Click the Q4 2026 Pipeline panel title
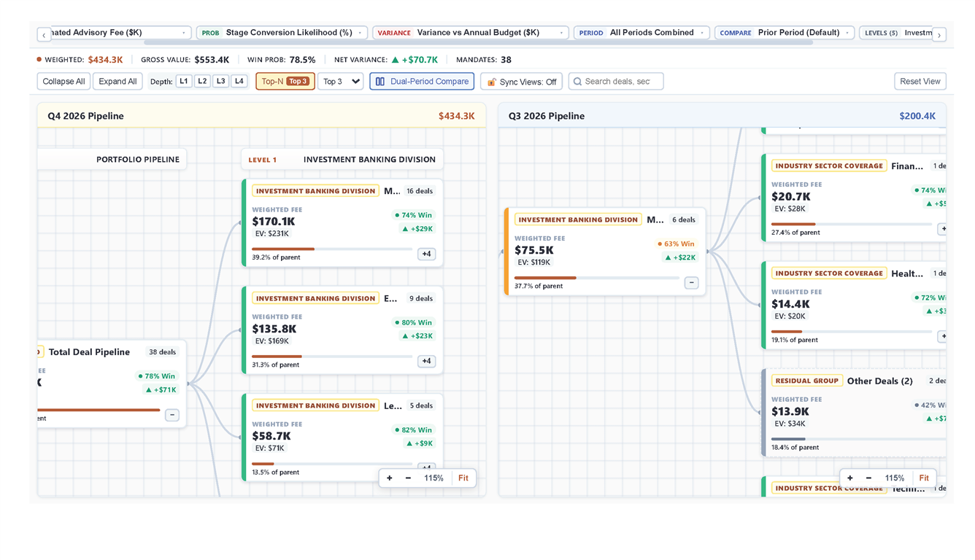This screenshot has height=560, width=975. click(x=86, y=116)
